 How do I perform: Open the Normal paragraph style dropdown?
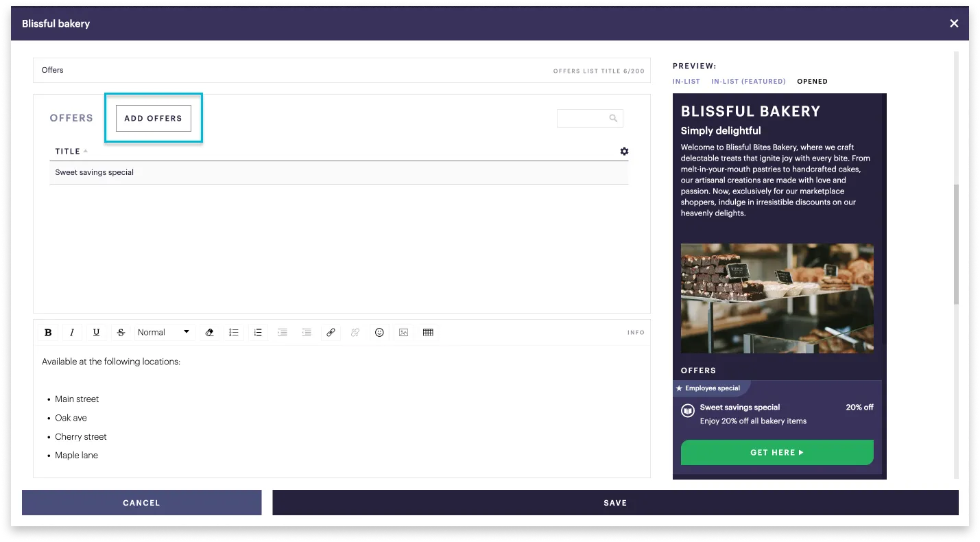click(x=165, y=333)
